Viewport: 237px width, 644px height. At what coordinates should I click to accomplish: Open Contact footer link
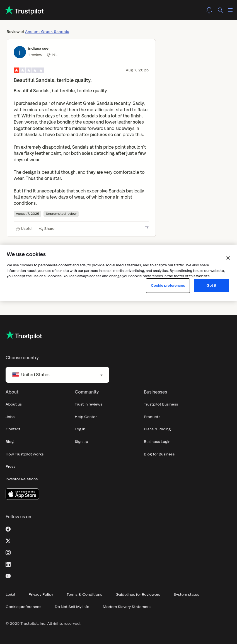pos(13,429)
